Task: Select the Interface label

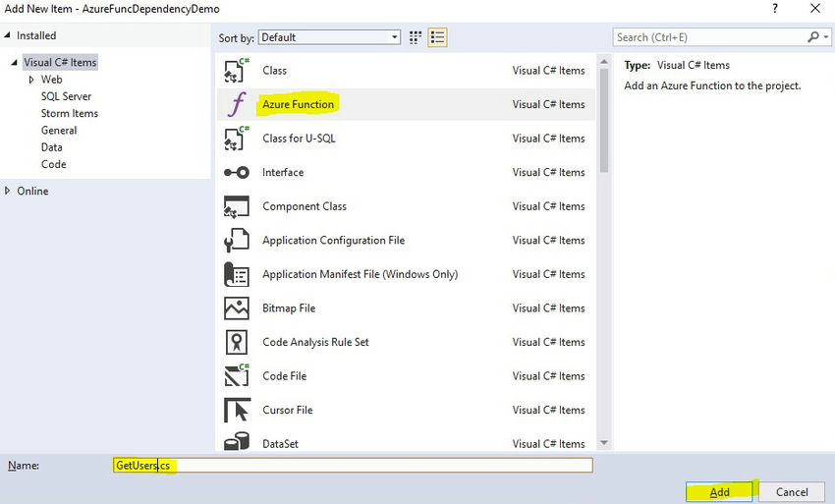Action: [x=283, y=173]
